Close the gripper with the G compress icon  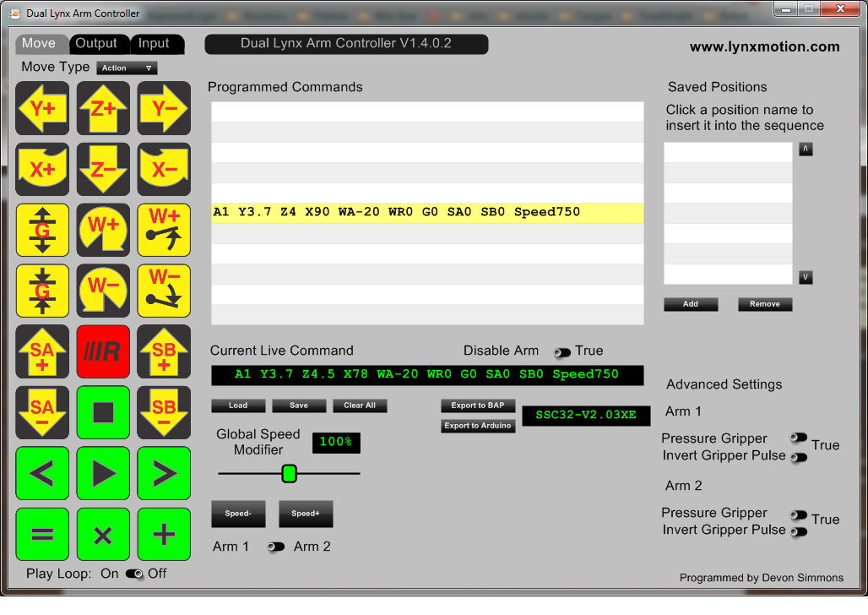42,291
